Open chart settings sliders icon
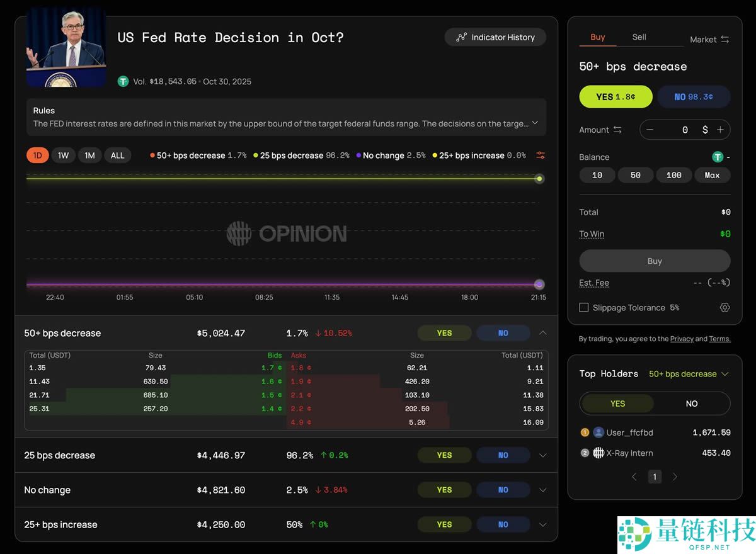Viewport: 756px width, 554px height. click(540, 155)
